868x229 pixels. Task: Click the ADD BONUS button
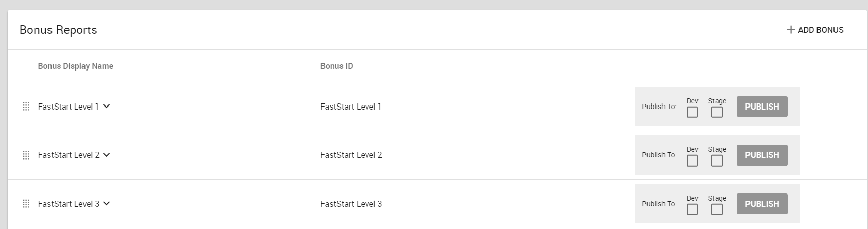click(x=815, y=30)
